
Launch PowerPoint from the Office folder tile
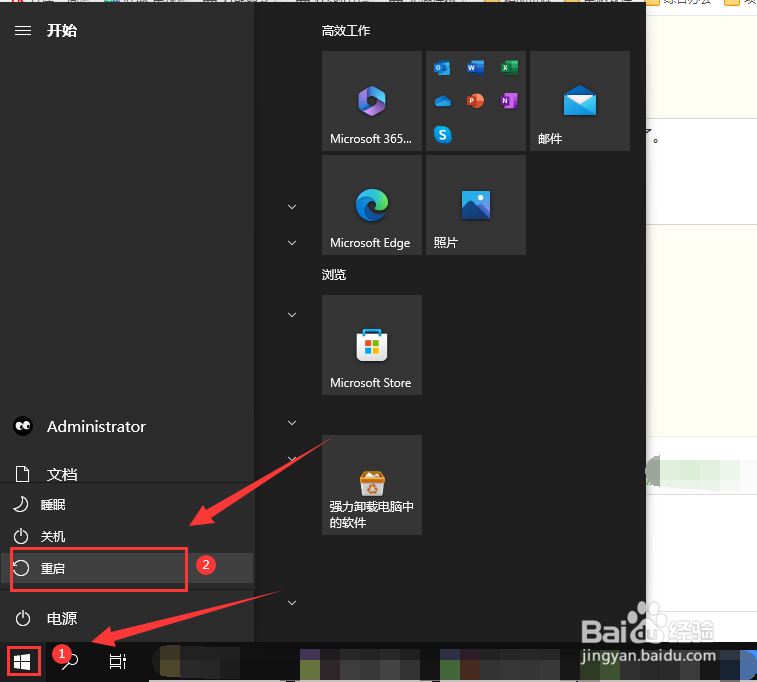click(x=476, y=101)
